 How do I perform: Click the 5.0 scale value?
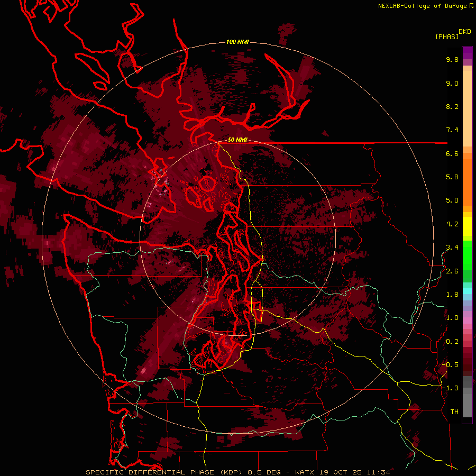coord(452,200)
